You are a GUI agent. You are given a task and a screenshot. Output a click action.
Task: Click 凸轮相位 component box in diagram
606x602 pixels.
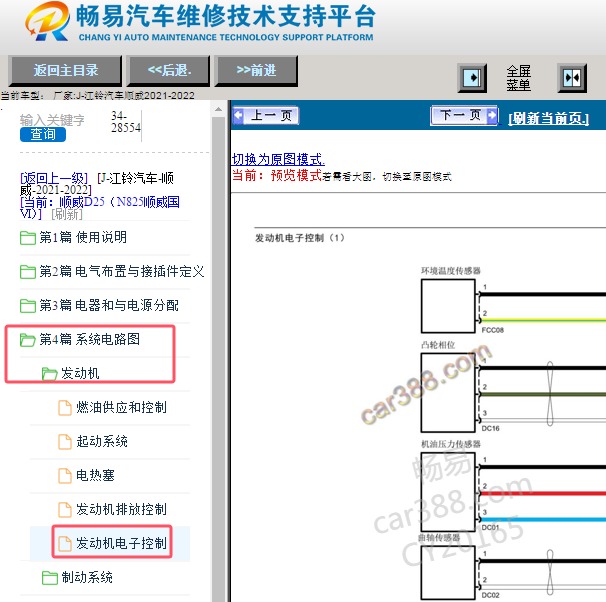448,393
